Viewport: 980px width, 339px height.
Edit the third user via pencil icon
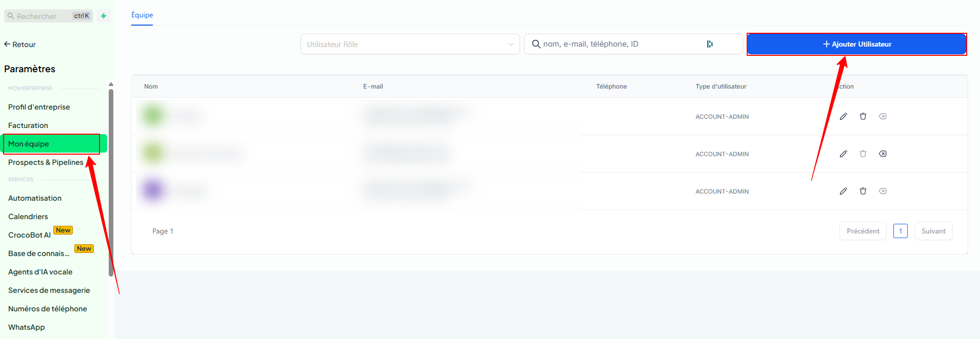(x=843, y=191)
